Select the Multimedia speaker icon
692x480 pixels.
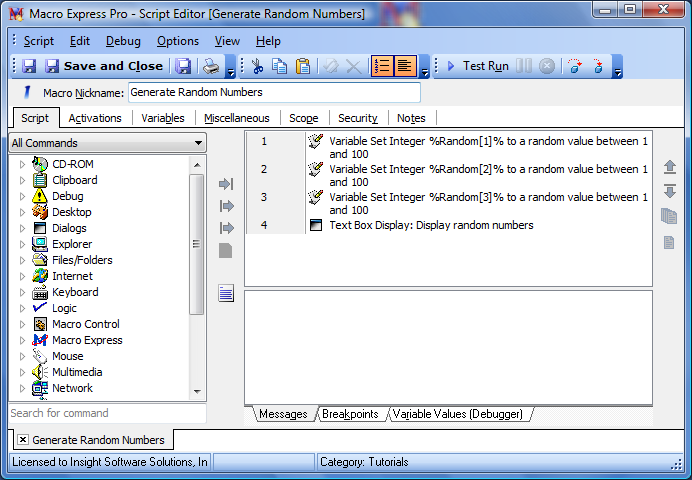coord(40,372)
